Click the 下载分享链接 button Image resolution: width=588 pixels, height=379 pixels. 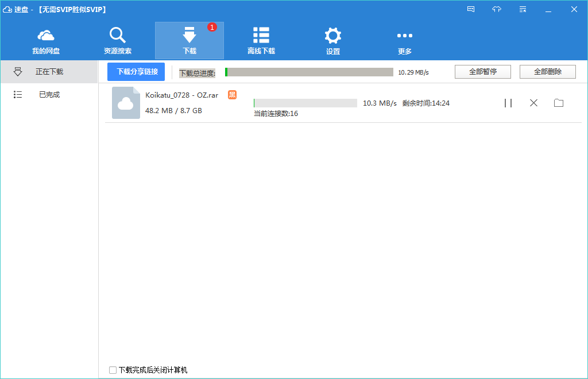pyautogui.click(x=136, y=72)
